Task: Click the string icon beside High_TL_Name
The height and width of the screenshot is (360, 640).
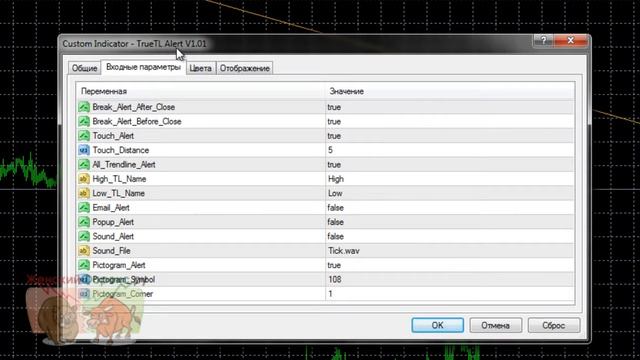Action: 84,179
